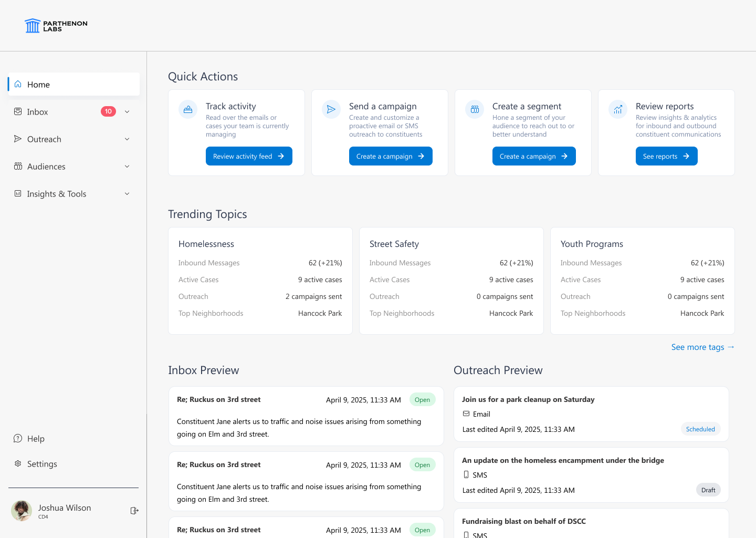
Task: Open the Youth Programs trending topic title
Action: tap(592, 244)
